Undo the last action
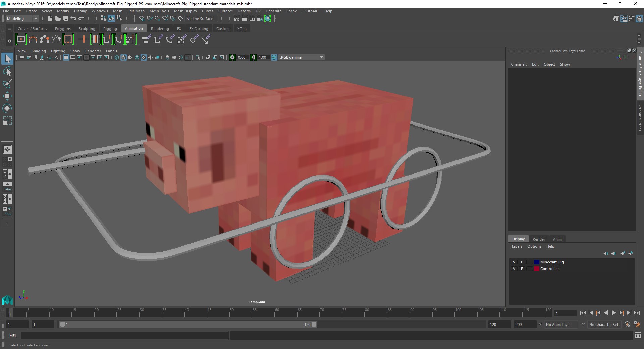Viewport: 644px width, 349px height. pyautogui.click(x=73, y=19)
